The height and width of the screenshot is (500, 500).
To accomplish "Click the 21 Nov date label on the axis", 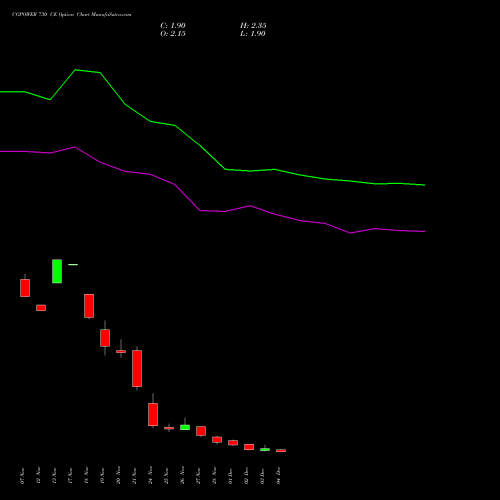I will click(134, 476).
